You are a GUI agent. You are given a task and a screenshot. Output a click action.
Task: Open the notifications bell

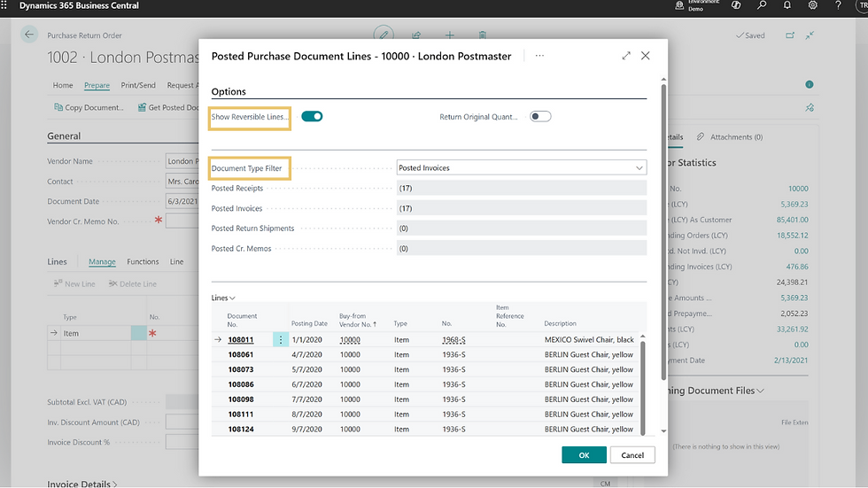click(787, 5)
